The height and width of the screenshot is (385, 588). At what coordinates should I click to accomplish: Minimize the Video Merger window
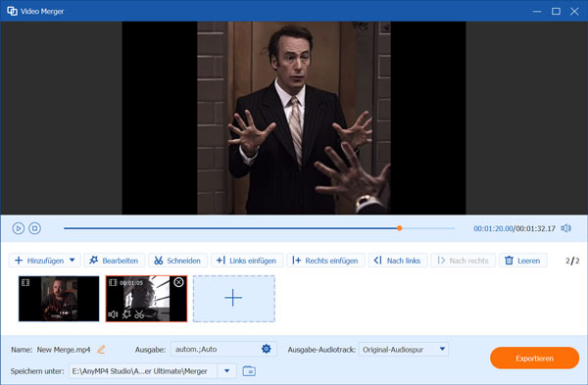click(537, 11)
